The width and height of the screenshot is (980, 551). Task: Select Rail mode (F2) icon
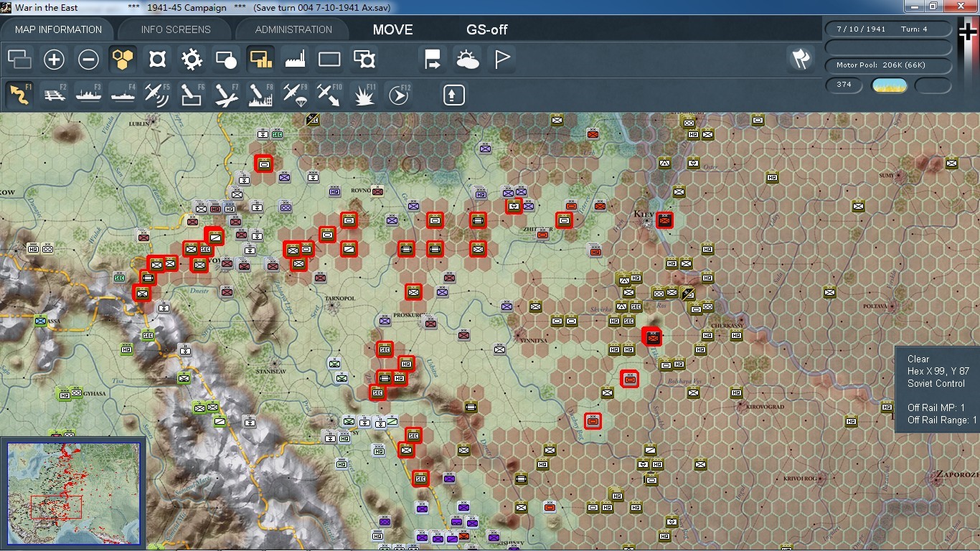point(55,95)
